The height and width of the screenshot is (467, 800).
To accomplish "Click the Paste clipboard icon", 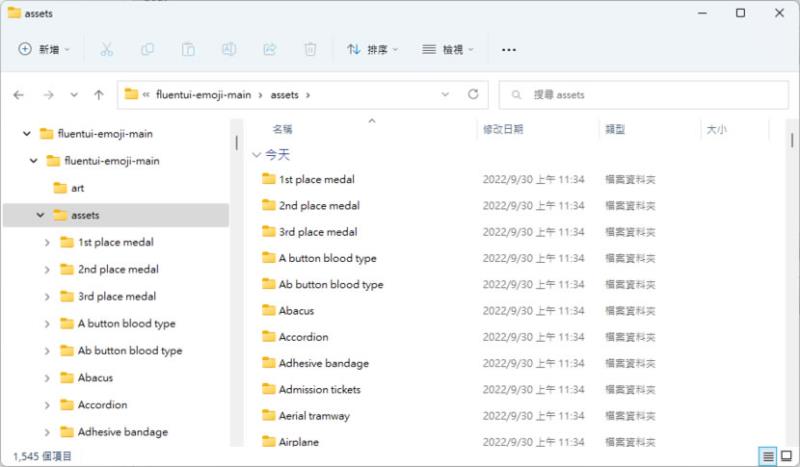I will (x=188, y=50).
